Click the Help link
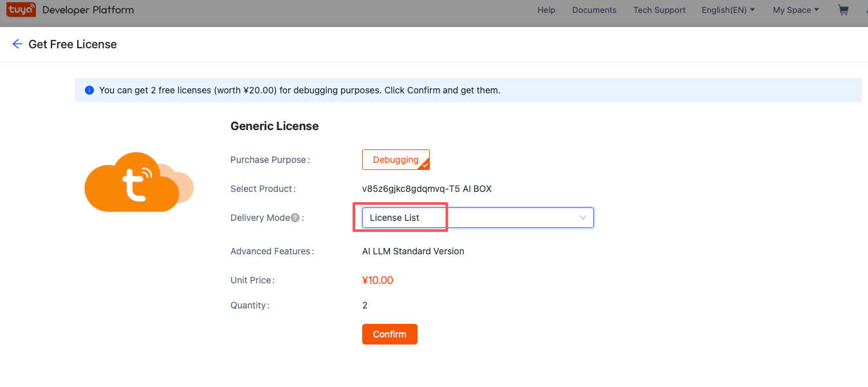Screen dimensions: 868x387 point(546,10)
